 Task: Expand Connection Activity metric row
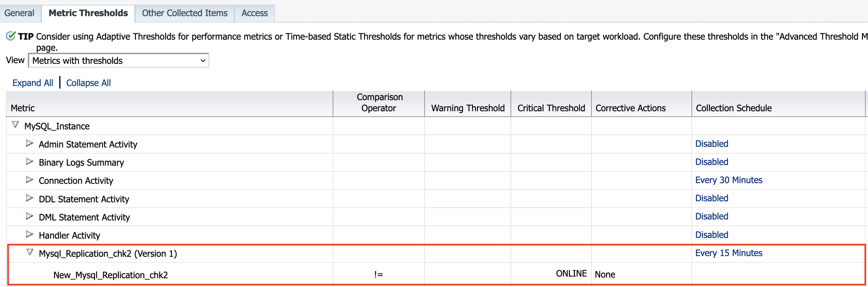tap(30, 180)
